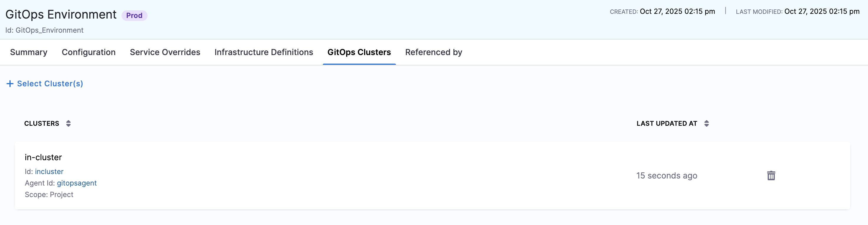This screenshot has height=225, width=868.
Task: Click the 15 seconds ago timestamp
Action: (666, 176)
